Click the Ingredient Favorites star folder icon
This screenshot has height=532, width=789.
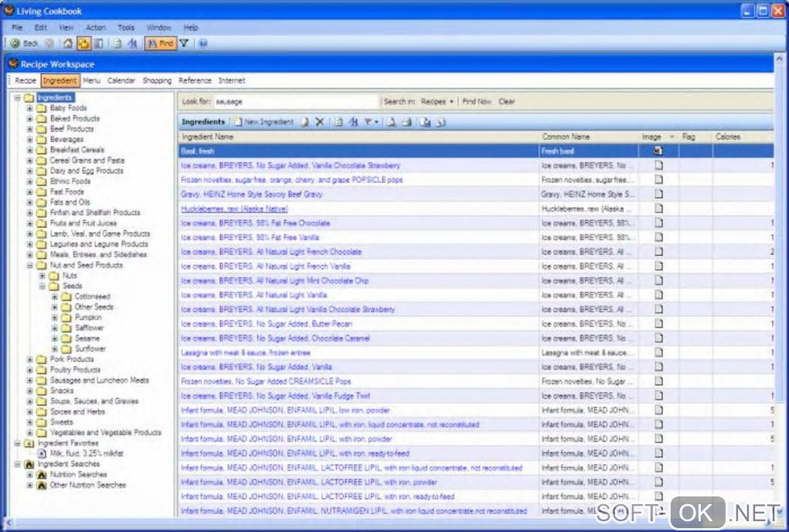tap(29, 443)
